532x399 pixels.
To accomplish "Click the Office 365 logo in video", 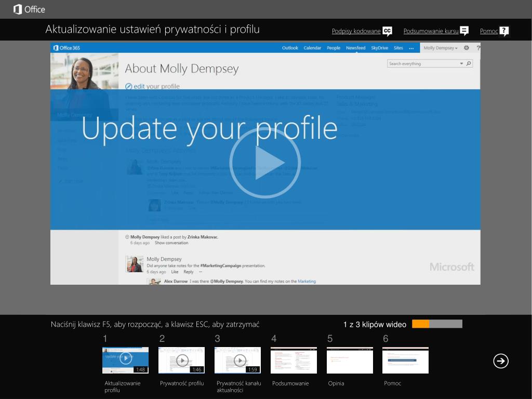I will tap(67, 48).
